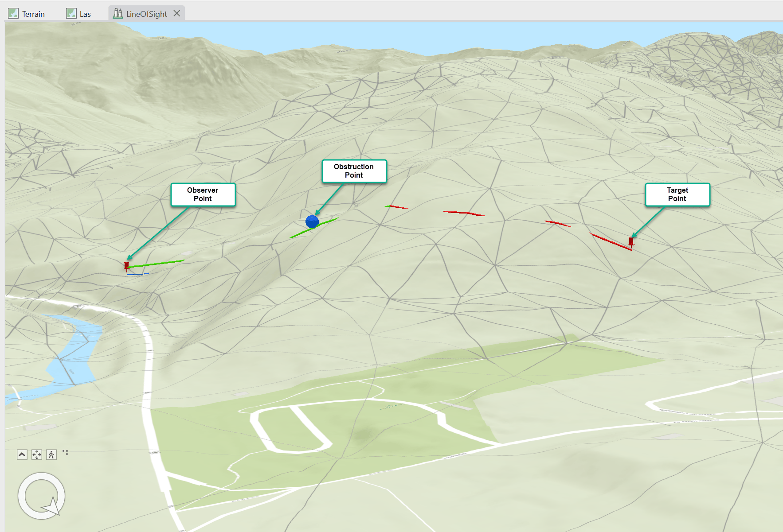This screenshot has width=783, height=532.
Task: Click the Target Point callout label
Action: coord(677,194)
